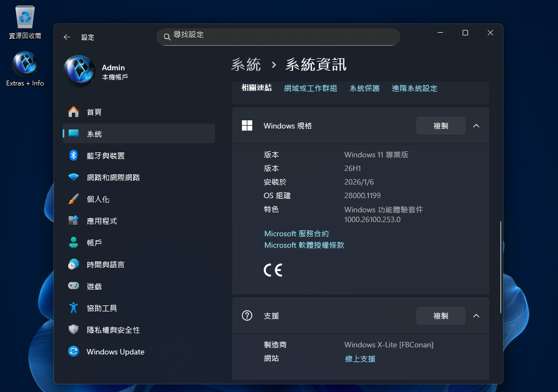This screenshot has height=392, width=558.
Task: Open the 帳戶 person icon
Action: pos(74,242)
